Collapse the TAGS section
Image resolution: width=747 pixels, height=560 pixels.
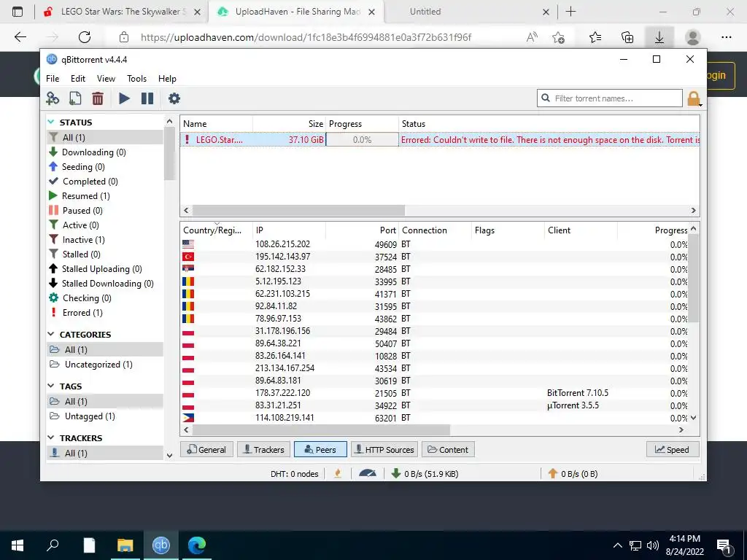pos(51,386)
